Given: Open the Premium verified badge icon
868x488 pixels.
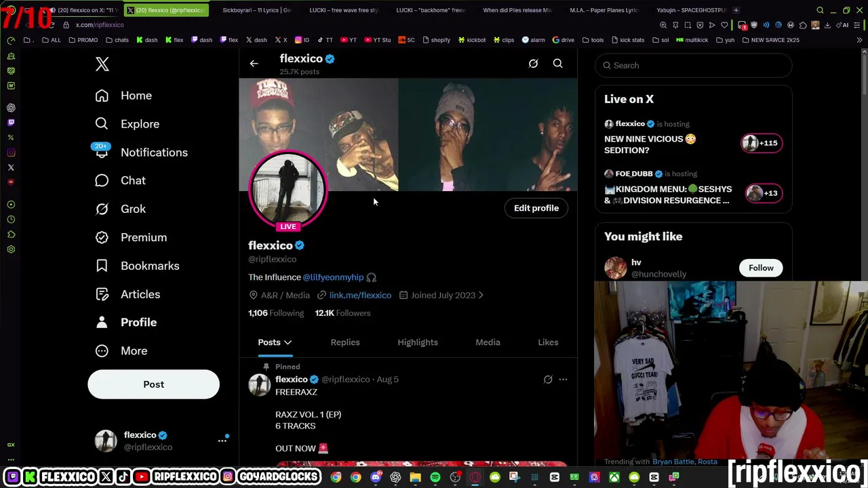Looking at the screenshot, I should click(x=102, y=237).
